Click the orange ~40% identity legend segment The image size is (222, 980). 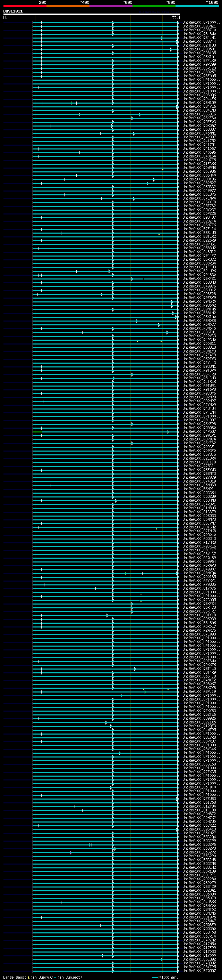click(68, 6)
